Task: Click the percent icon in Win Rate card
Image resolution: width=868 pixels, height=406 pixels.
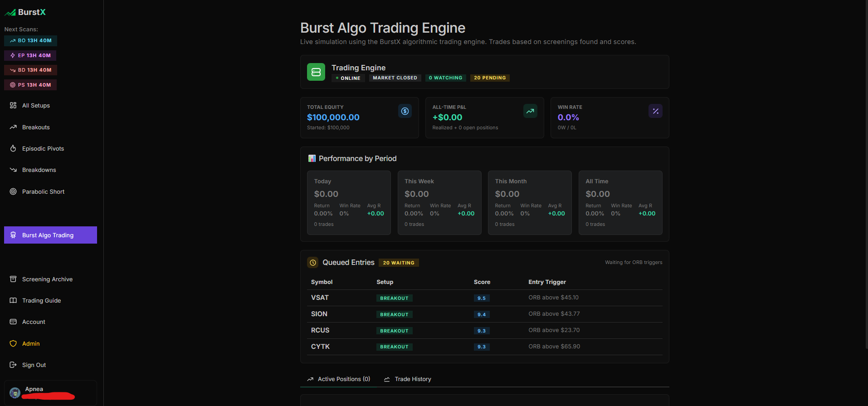Action: 655,111
